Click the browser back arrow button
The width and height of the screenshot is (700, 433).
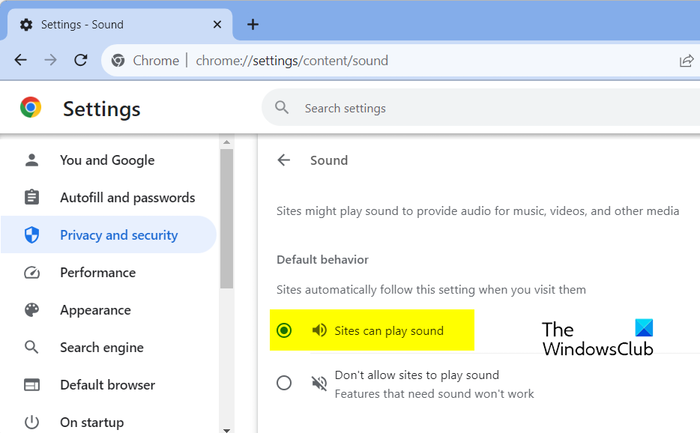click(21, 61)
